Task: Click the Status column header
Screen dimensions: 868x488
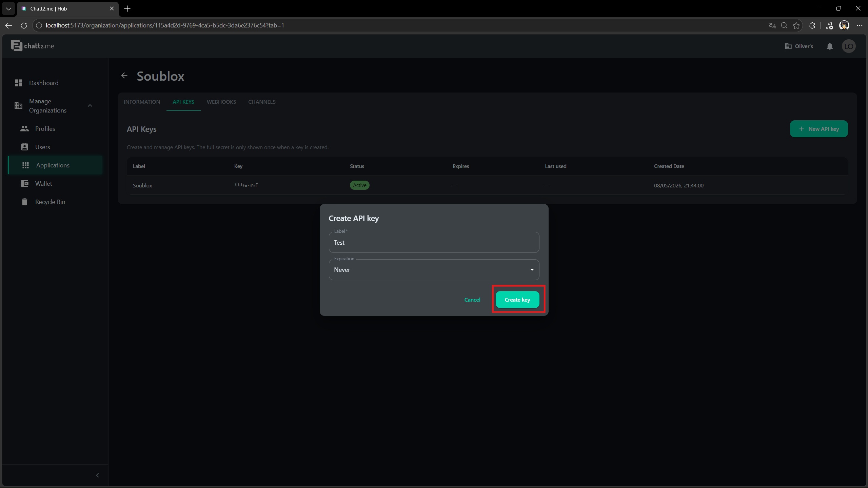Action: [357, 166]
